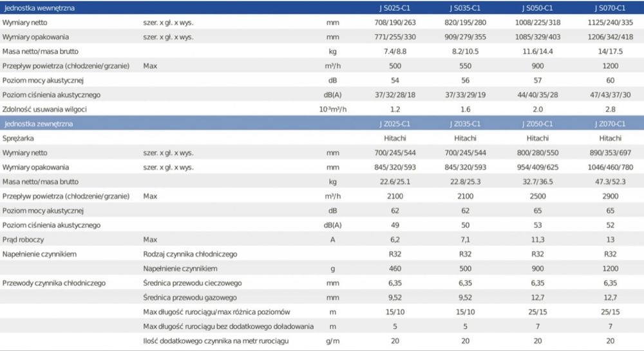Screen dimensions: 644x351
Task: Click the dimensions value '1008/225/318'
Action: [537, 23]
